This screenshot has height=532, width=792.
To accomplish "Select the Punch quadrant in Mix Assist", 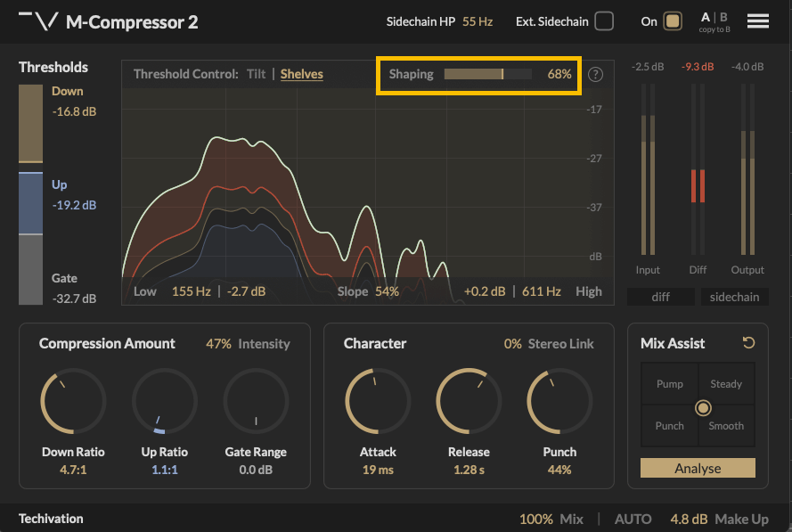I will (x=670, y=426).
